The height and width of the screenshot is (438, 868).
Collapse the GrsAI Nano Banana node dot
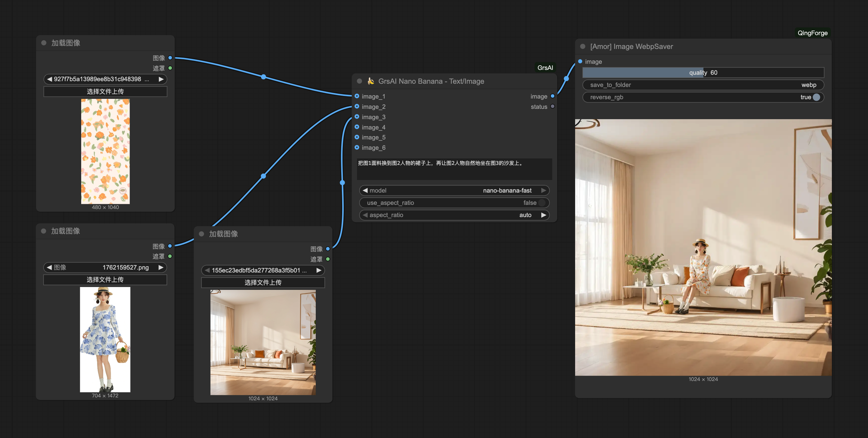tap(359, 81)
